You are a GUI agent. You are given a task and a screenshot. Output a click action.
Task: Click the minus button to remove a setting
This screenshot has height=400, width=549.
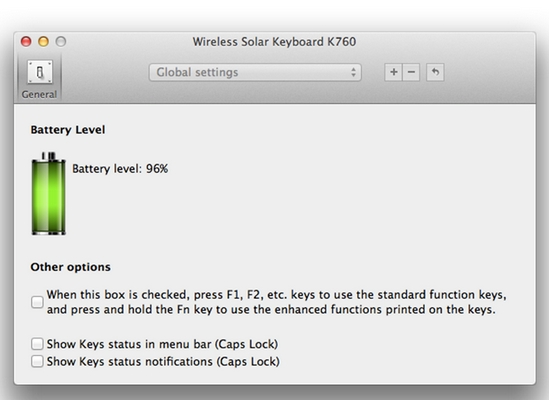[x=411, y=72]
